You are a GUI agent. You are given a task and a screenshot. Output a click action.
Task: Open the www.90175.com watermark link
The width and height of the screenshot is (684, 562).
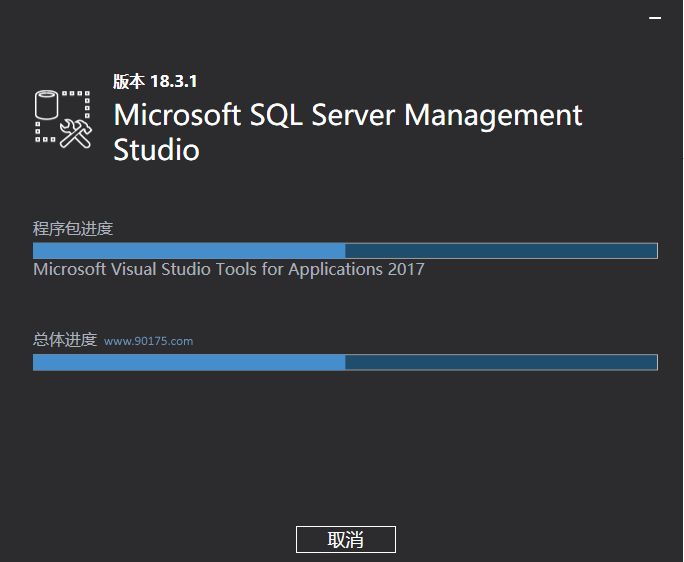[148, 341]
